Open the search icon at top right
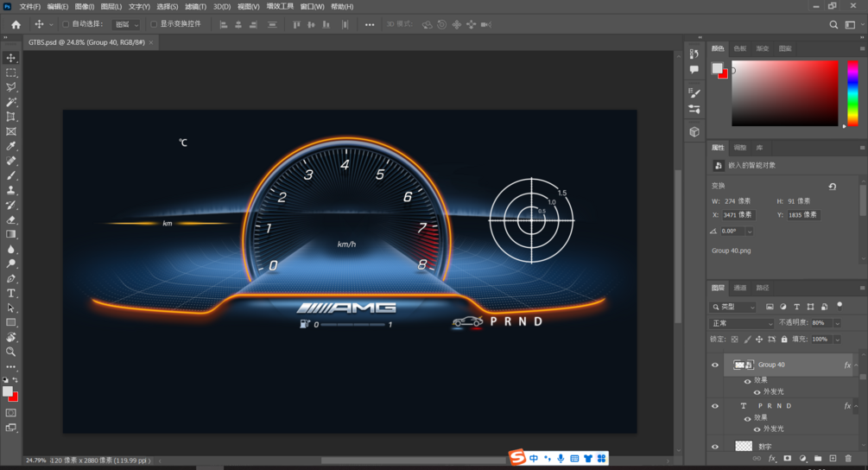Screen dimensions: 868x470 point(833,24)
